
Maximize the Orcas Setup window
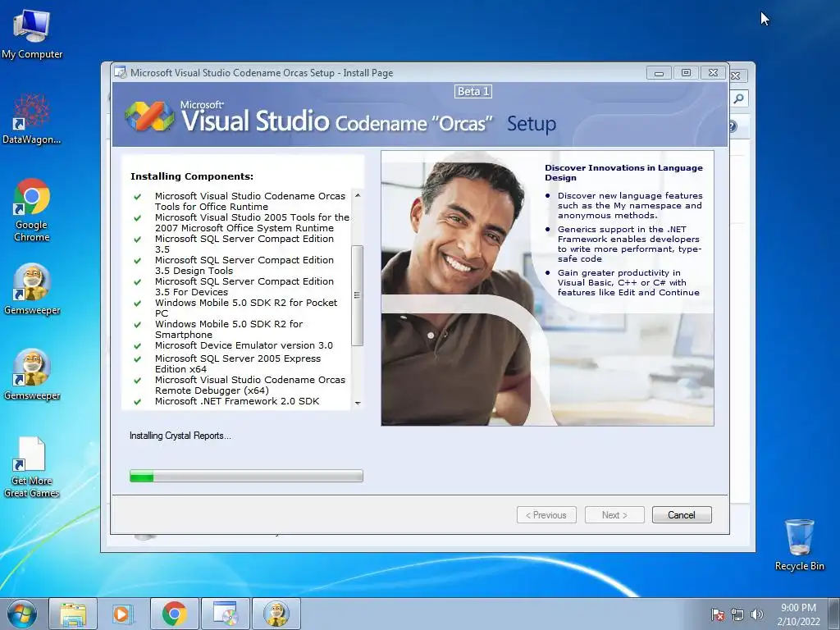pos(686,73)
